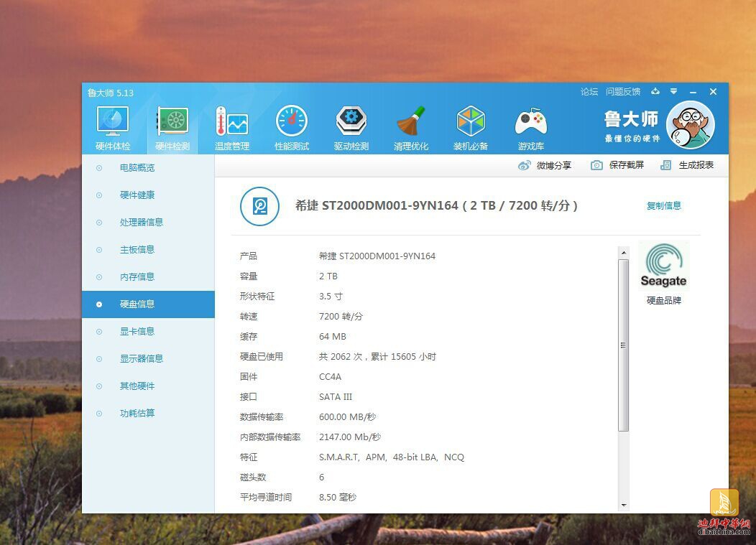Click the radio dot beside 处理器信息
The image size is (756, 545).
(x=99, y=223)
